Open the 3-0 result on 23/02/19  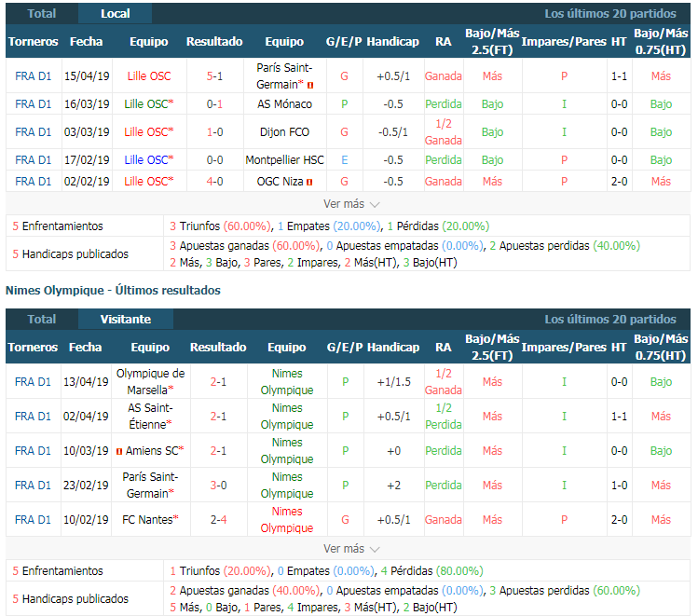click(x=218, y=486)
